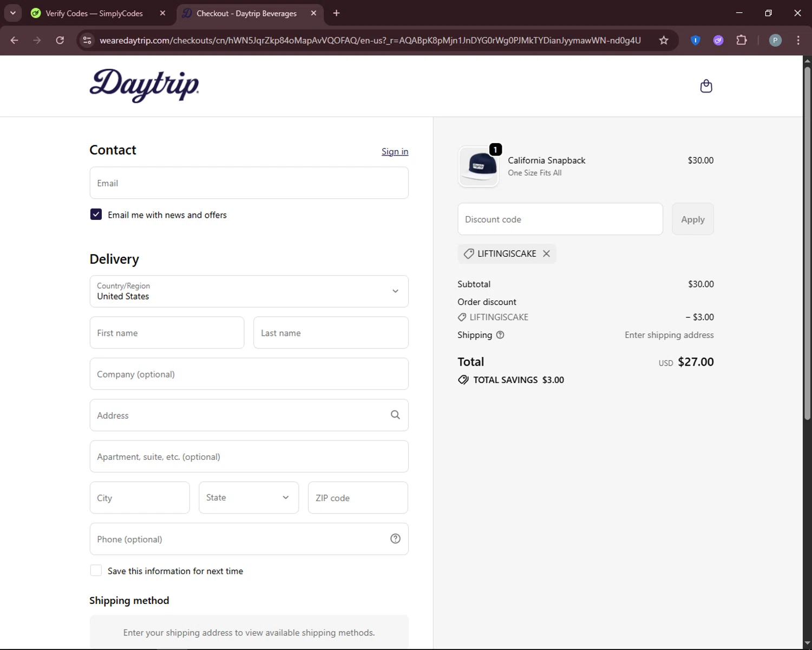
Task: Click the '$27.00' total amount
Action: pyautogui.click(x=696, y=362)
